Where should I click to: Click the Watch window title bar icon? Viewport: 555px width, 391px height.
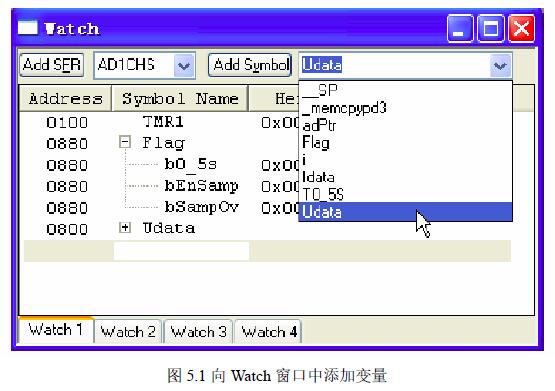pyautogui.click(x=28, y=28)
